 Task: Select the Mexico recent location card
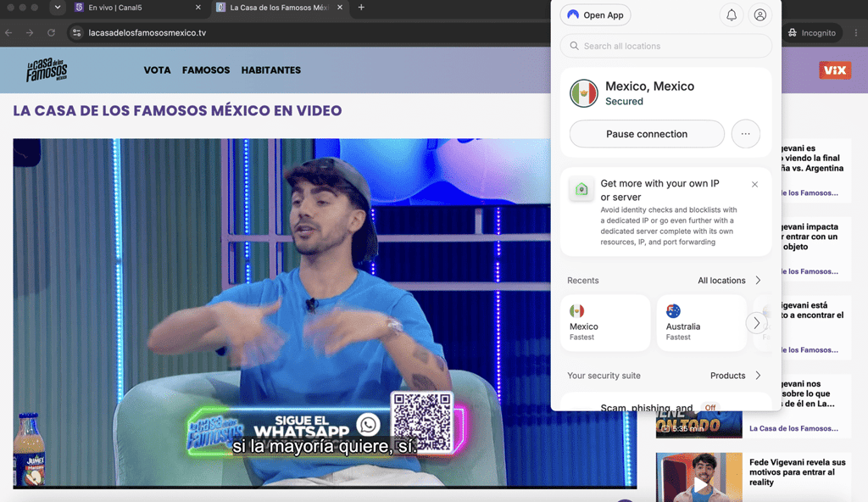pos(605,323)
